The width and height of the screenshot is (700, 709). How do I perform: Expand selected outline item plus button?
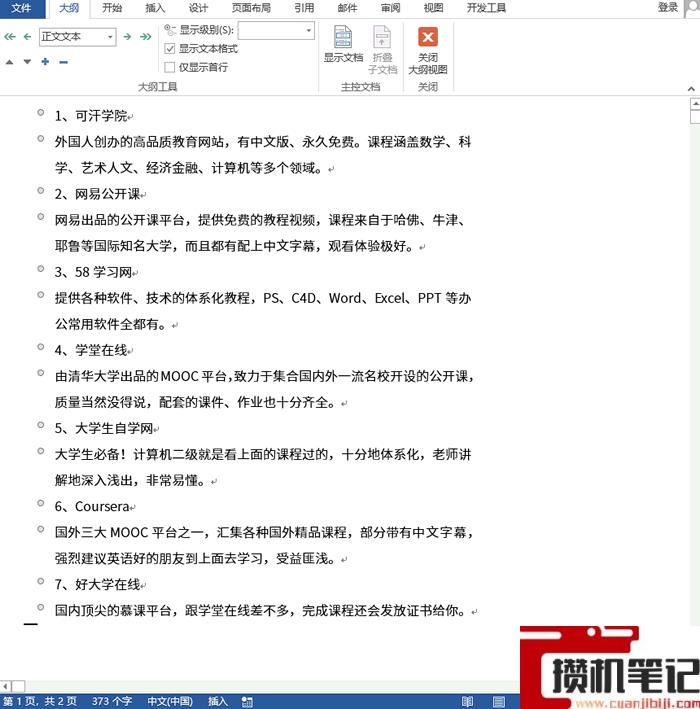[45, 61]
